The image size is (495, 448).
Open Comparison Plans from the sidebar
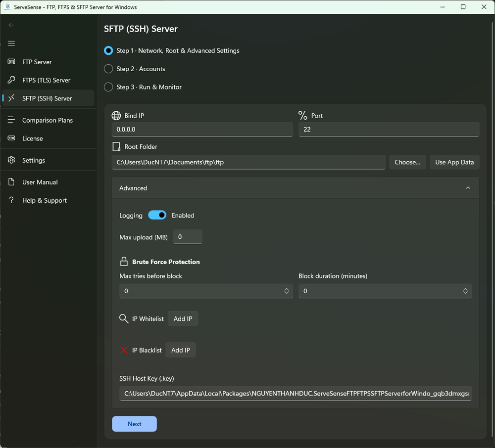point(48,120)
